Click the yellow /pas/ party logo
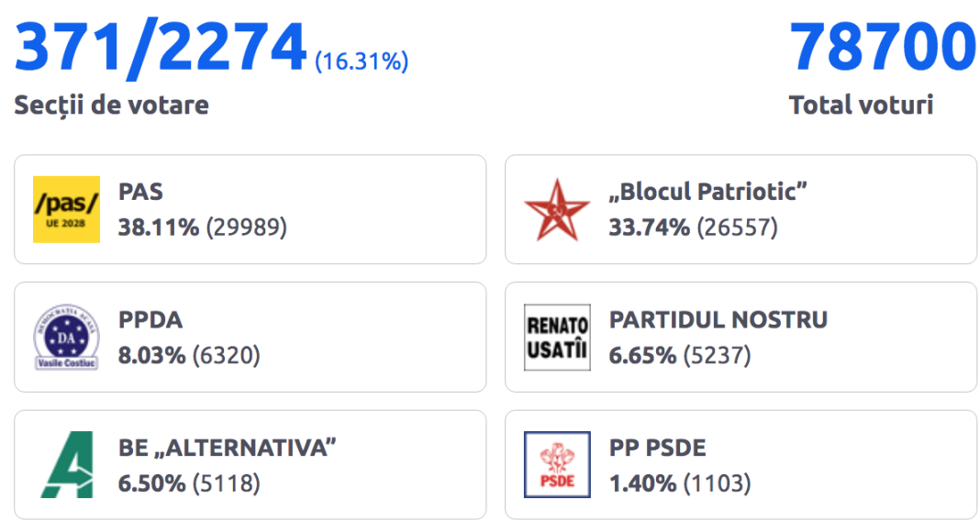This screenshot has height=532, width=980. pyautogui.click(x=66, y=209)
